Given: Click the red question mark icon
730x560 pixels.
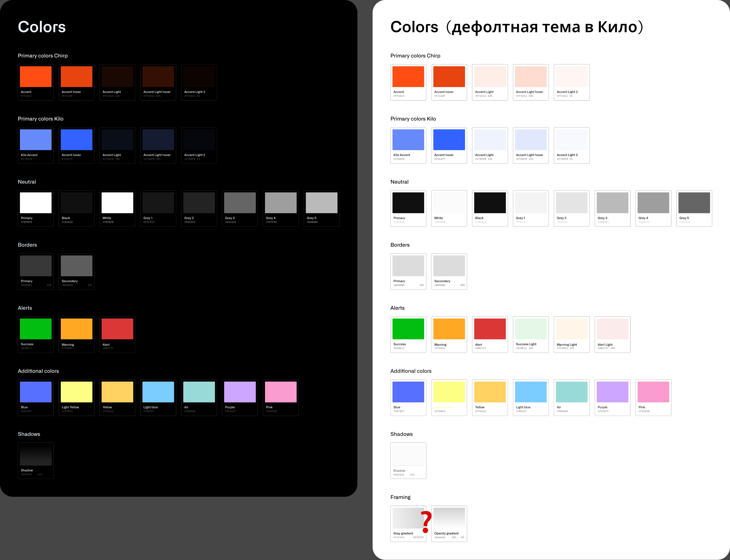Looking at the screenshot, I should point(426,522).
